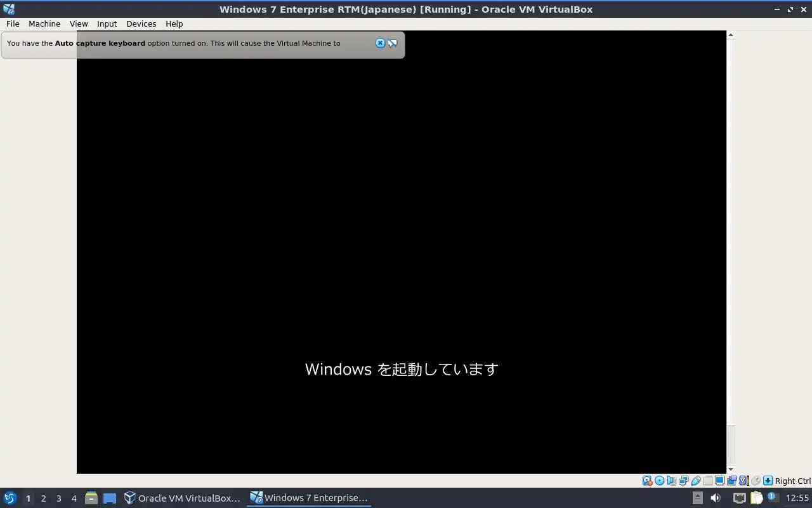
Task: Switch to workspace 3
Action: click(58, 498)
